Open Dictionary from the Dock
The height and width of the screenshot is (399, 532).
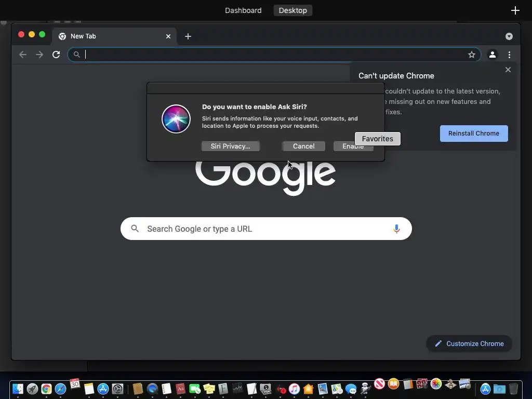(180, 389)
